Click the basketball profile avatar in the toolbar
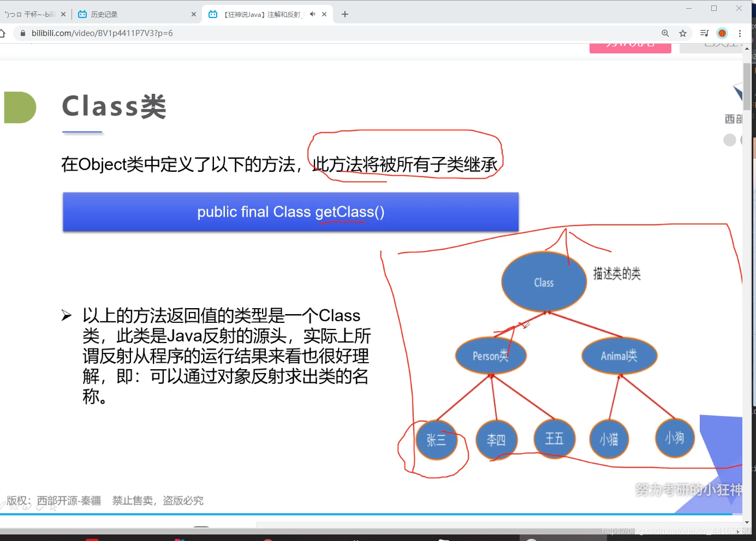This screenshot has height=541, width=756. pos(722,33)
